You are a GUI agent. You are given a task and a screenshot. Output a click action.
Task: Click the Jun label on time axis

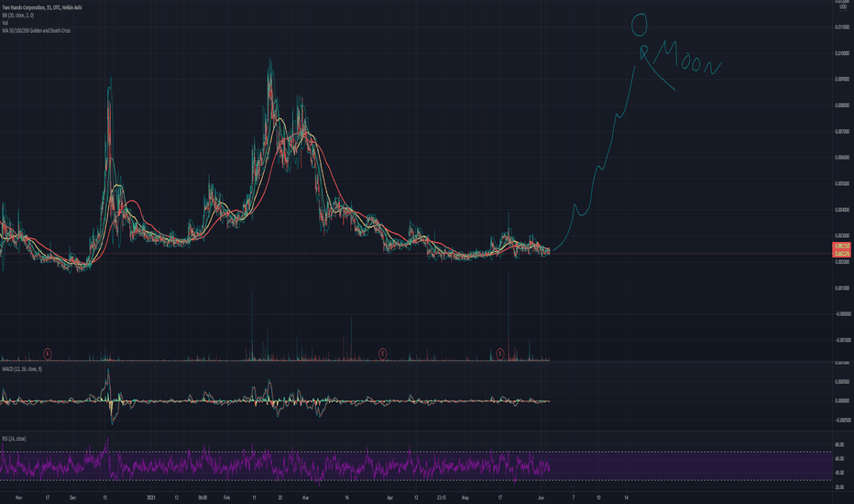click(541, 498)
